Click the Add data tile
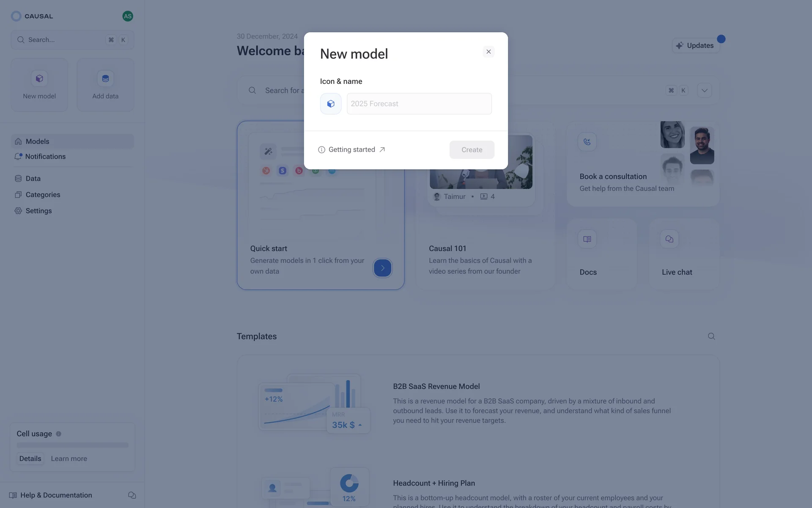 [x=105, y=85]
